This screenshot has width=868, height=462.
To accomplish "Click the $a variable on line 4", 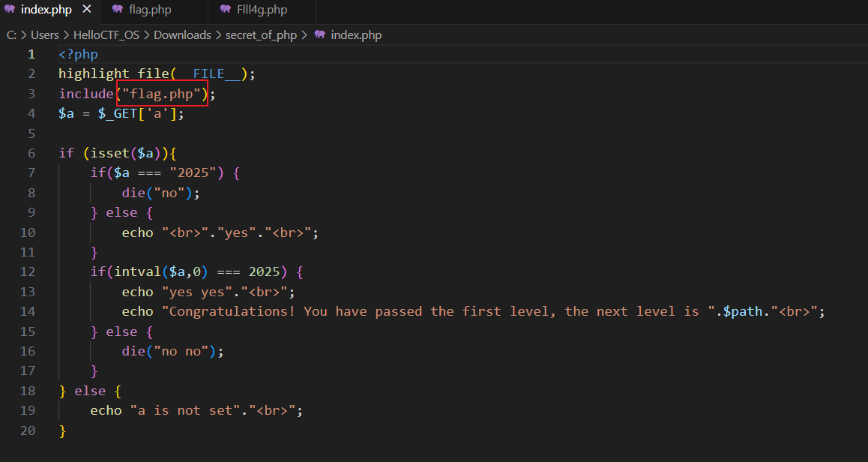I will click(67, 113).
